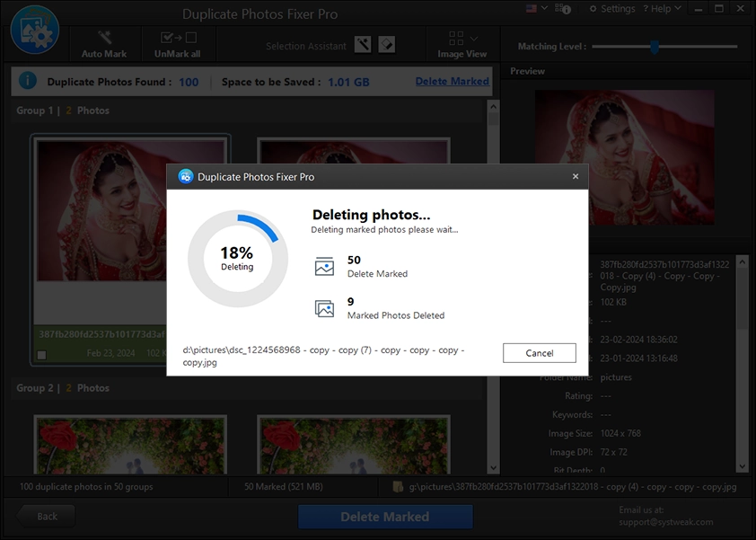The height and width of the screenshot is (540, 756).
Task: Click the Selection Assistant label
Action: [x=306, y=46]
